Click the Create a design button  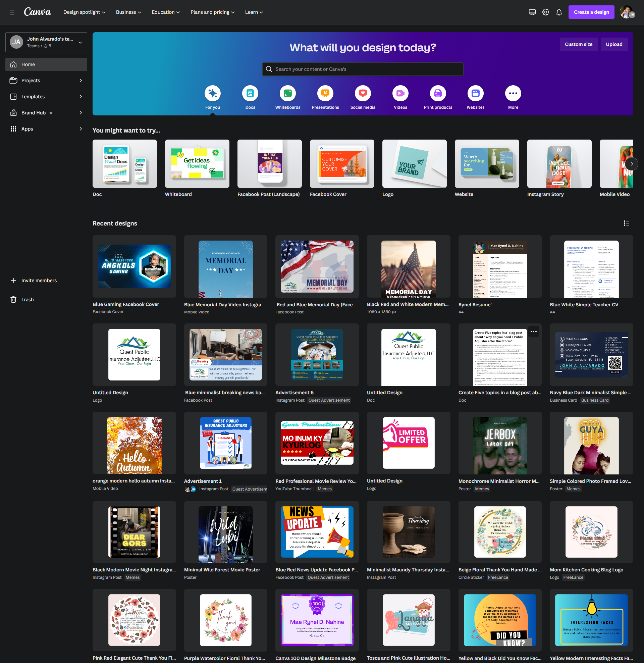[591, 12]
